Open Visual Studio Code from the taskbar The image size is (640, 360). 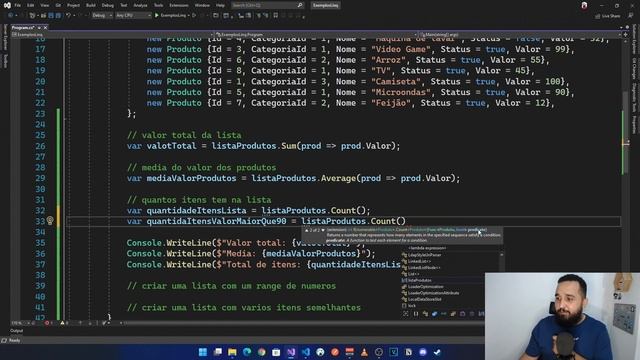306,352
